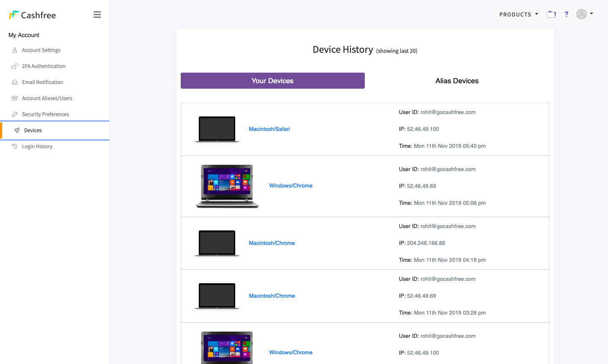608x364 pixels.
Task: Switch to Alias Devices tab
Action: coord(457,81)
